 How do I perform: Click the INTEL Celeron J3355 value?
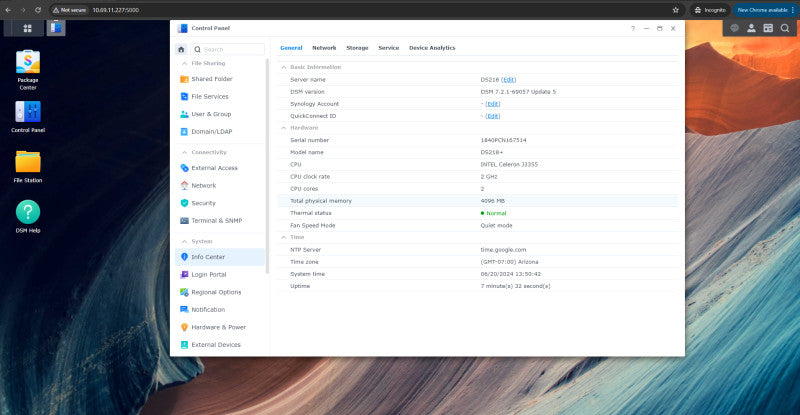click(x=509, y=165)
